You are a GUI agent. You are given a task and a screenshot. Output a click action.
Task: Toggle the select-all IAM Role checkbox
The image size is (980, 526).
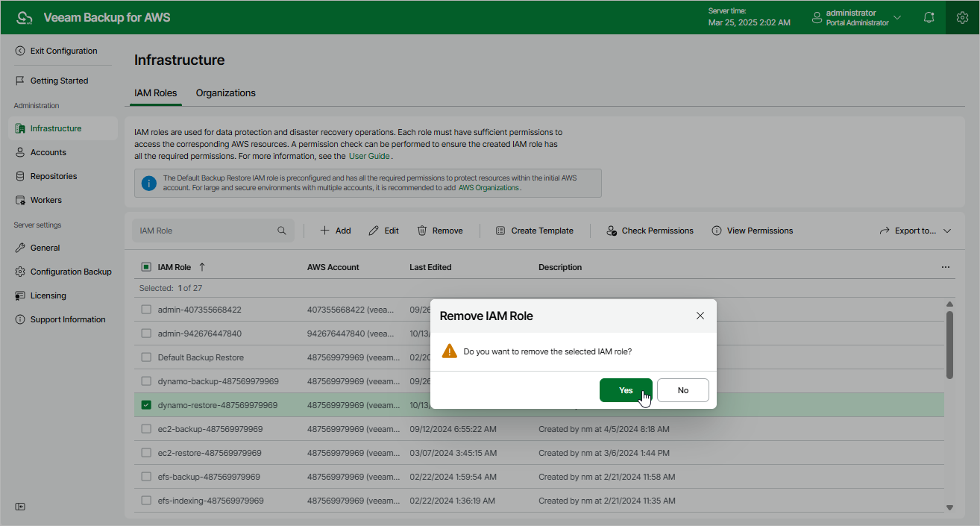(146, 267)
